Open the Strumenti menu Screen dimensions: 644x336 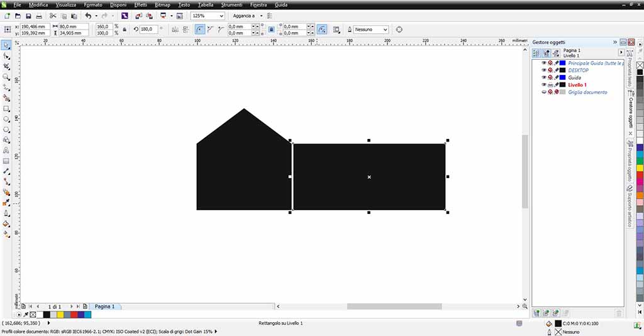pyautogui.click(x=231, y=4)
